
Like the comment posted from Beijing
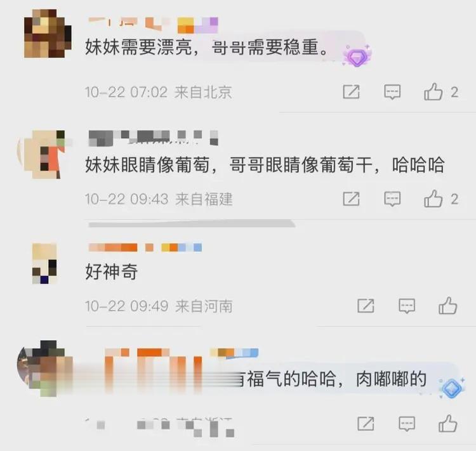433,91
